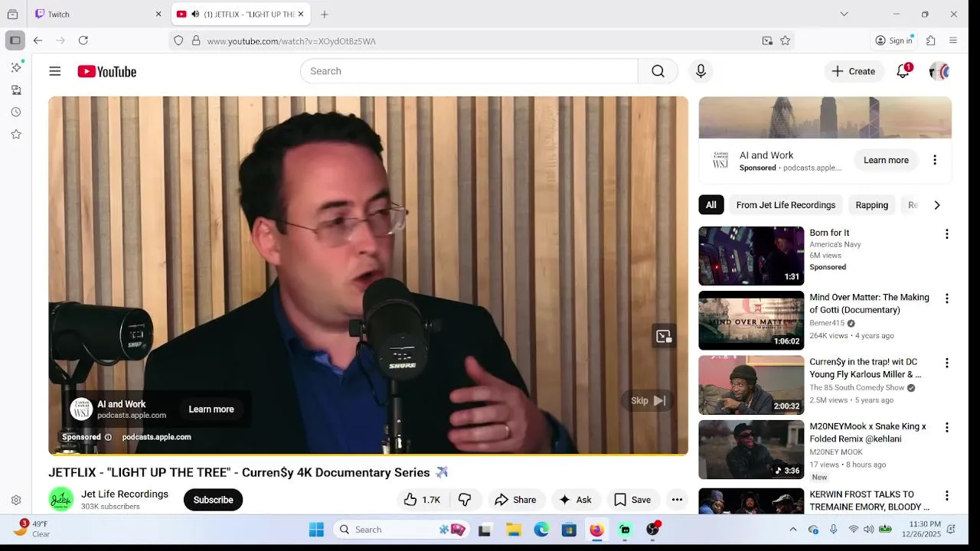Open Mind Over Matter video thumbnail
The height and width of the screenshot is (551, 980).
[751, 321]
